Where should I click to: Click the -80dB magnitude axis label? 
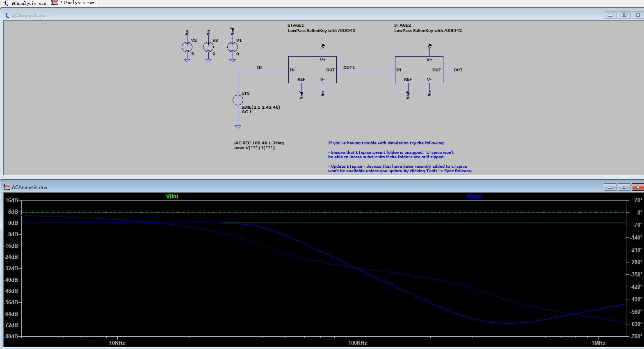pyautogui.click(x=11, y=336)
